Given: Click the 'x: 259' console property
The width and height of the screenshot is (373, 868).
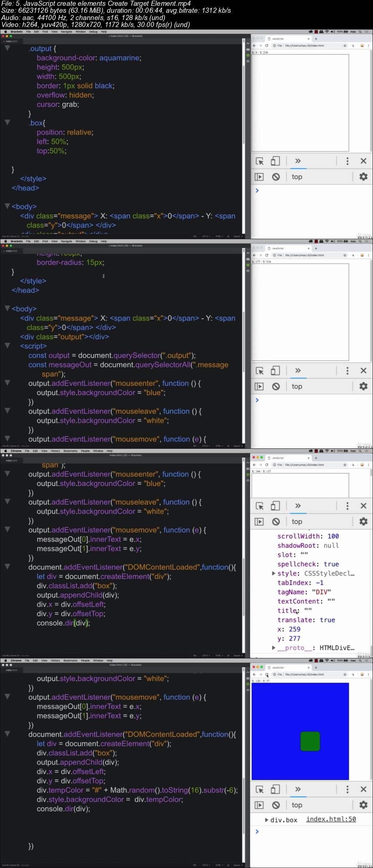Looking at the screenshot, I should pos(289,629).
